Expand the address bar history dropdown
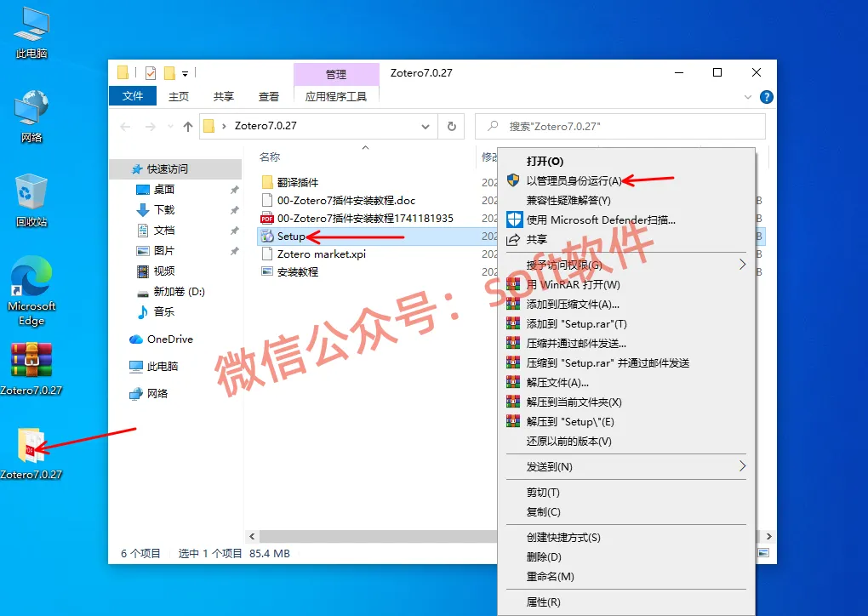 tap(425, 127)
